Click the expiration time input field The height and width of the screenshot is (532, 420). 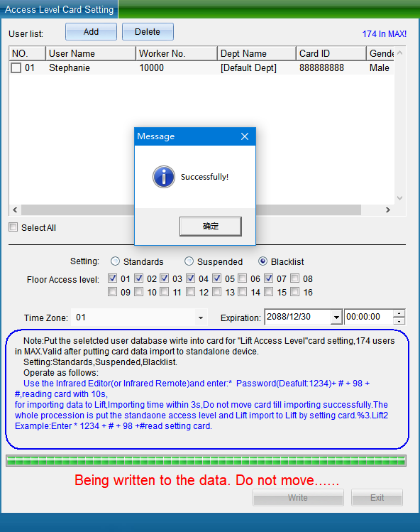368,317
